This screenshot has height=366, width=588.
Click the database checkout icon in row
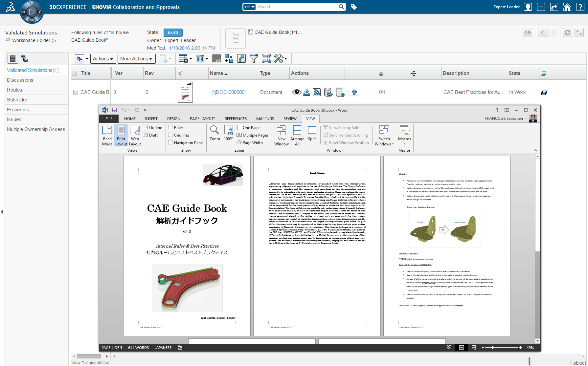pos(328,92)
